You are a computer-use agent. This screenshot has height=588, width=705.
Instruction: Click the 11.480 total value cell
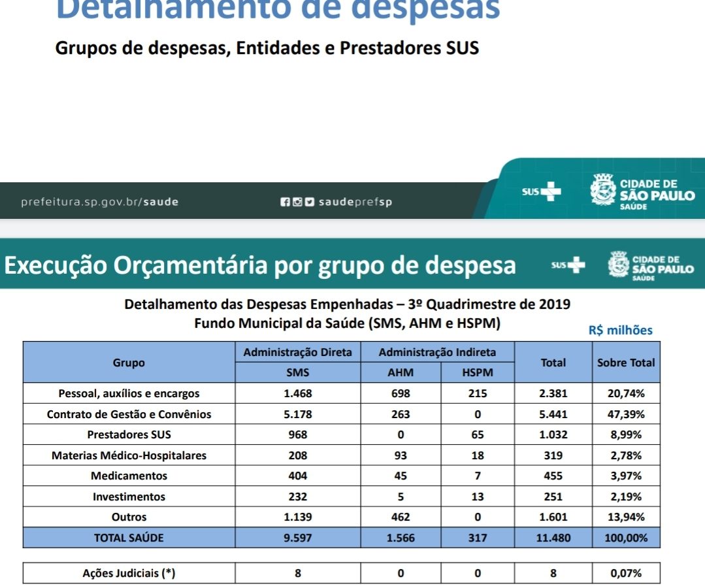[x=553, y=538]
